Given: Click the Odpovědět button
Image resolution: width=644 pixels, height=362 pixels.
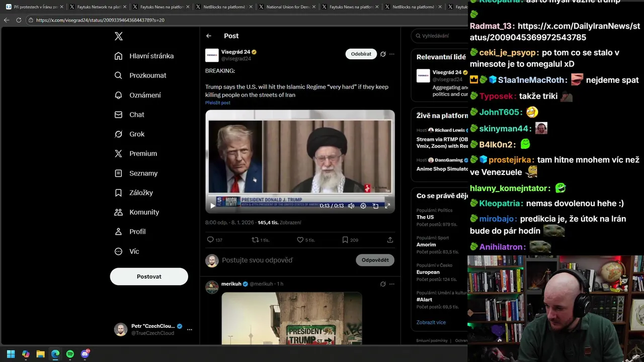Looking at the screenshot, I should 375,260.
